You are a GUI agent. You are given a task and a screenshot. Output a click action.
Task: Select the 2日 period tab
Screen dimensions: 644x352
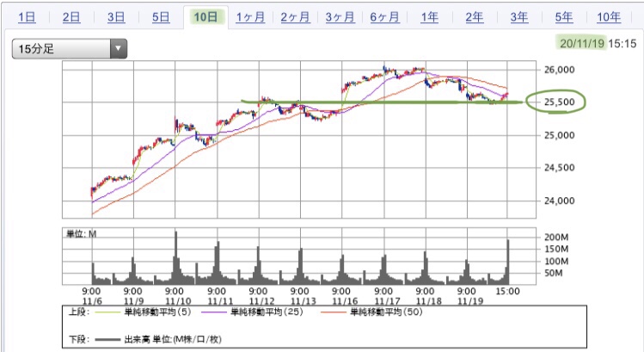pyautogui.click(x=71, y=17)
